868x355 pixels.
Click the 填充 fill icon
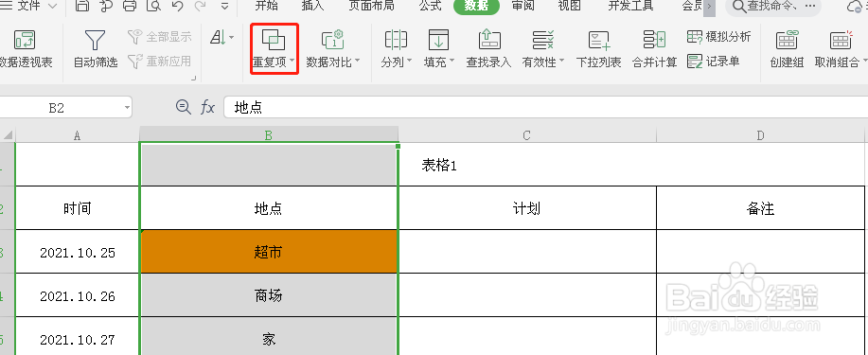[438, 40]
